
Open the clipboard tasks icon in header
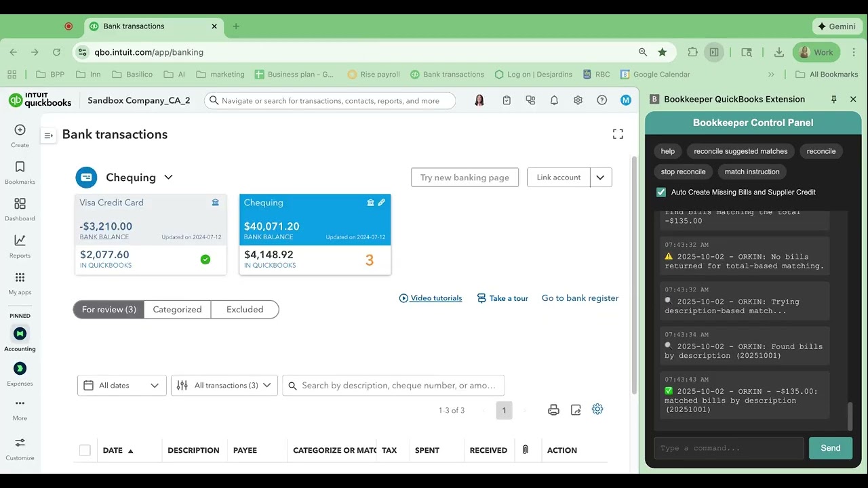click(507, 100)
